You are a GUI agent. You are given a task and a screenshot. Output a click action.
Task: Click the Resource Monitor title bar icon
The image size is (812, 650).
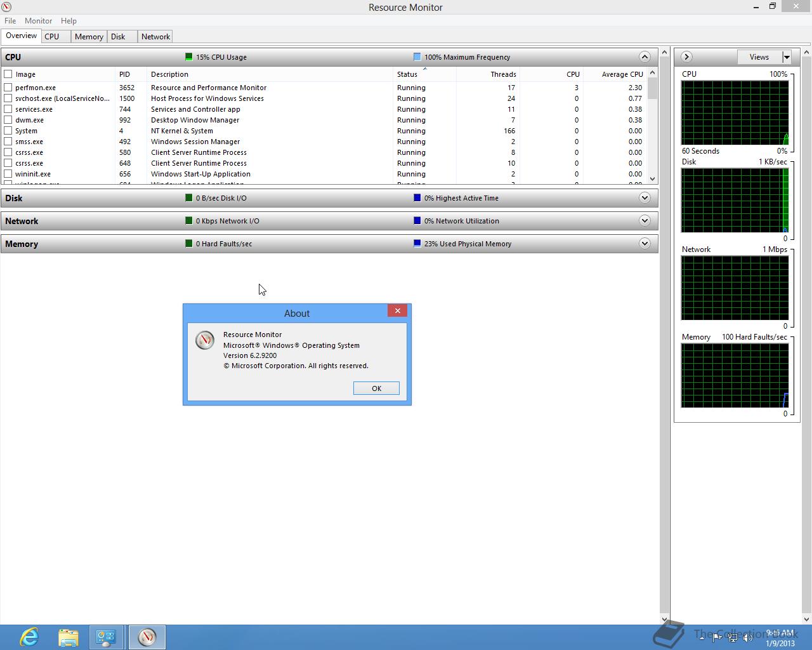[6, 7]
